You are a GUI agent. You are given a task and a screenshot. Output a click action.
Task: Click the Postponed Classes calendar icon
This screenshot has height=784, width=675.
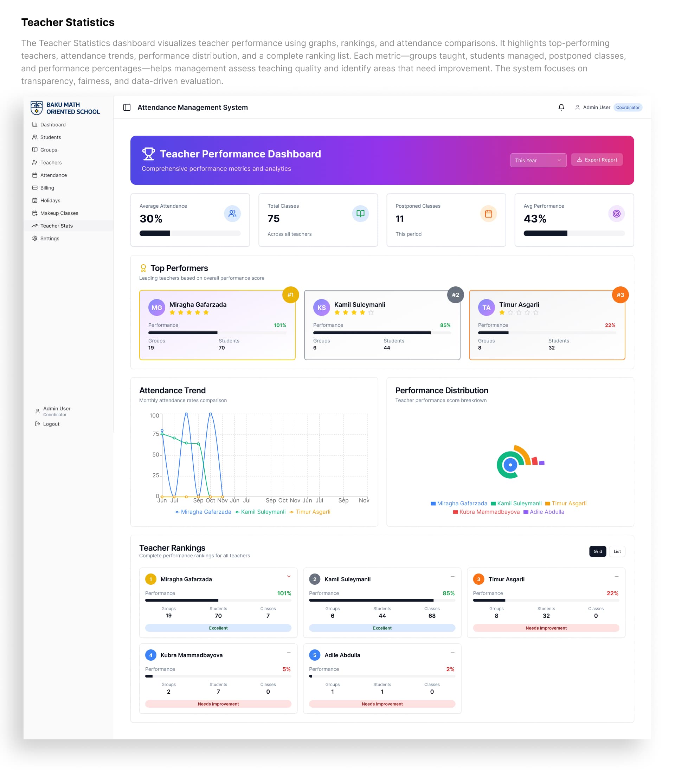click(x=488, y=214)
